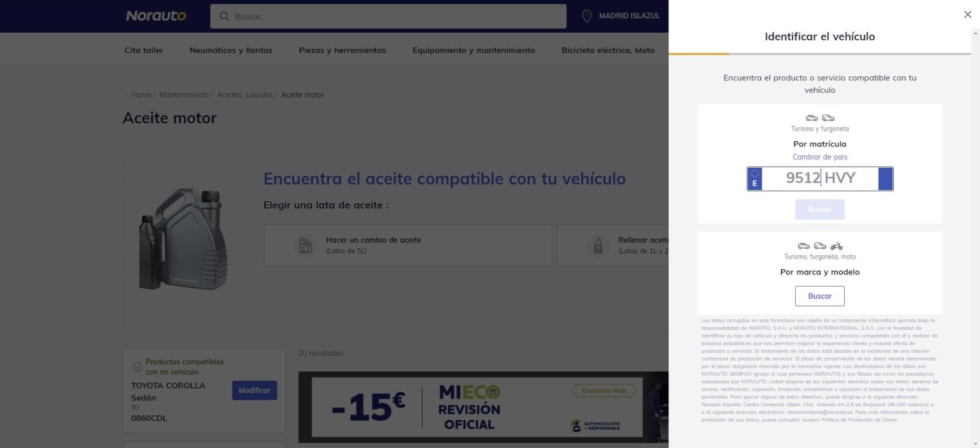Click the 'Modificar' button for TOYOTA COROLLA
This screenshot has width=980, height=448.
tap(254, 391)
